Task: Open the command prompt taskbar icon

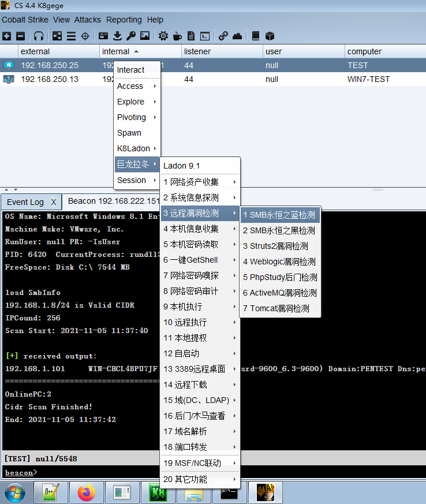Action: click(229, 492)
